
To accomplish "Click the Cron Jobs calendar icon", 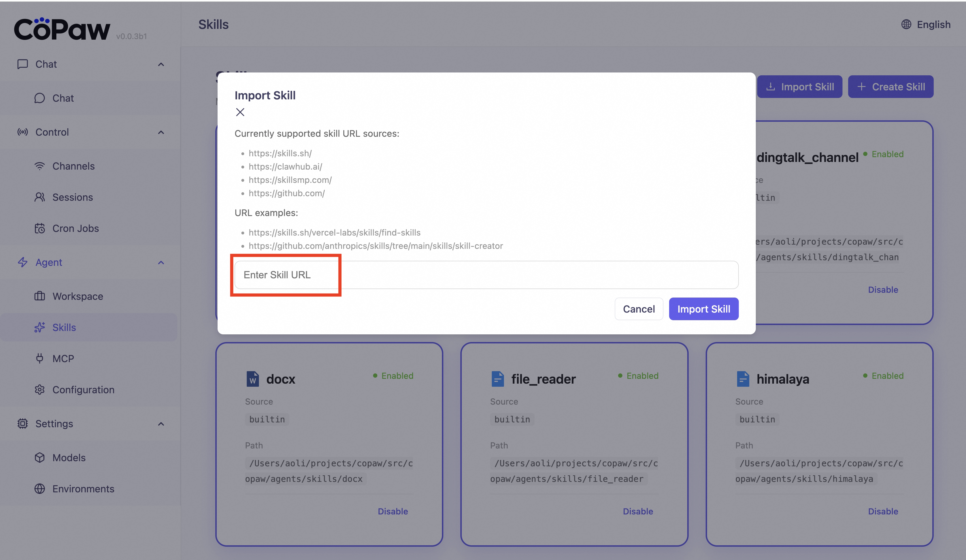I will 39,228.
